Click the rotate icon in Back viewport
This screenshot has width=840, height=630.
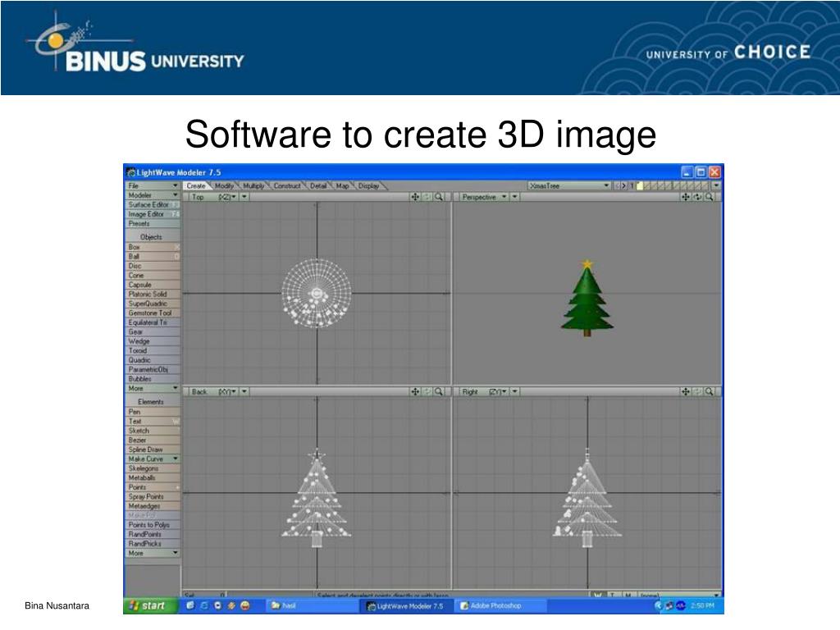pyautogui.click(x=427, y=391)
